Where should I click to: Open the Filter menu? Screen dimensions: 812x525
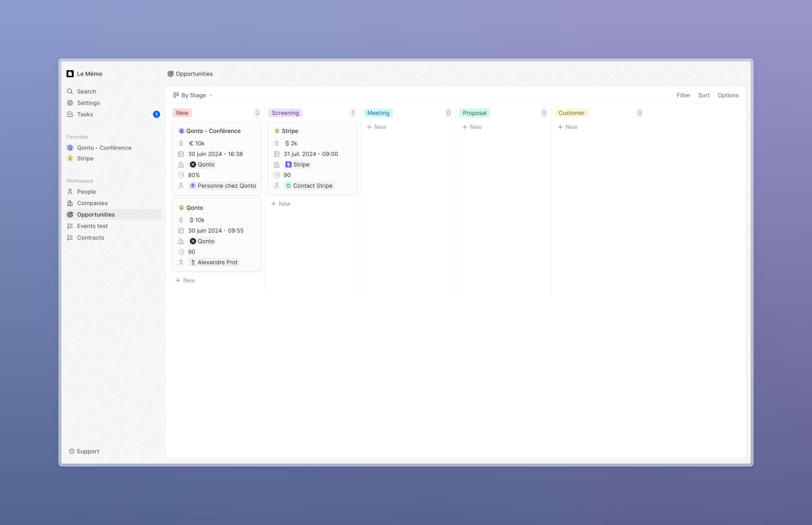point(683,95)
